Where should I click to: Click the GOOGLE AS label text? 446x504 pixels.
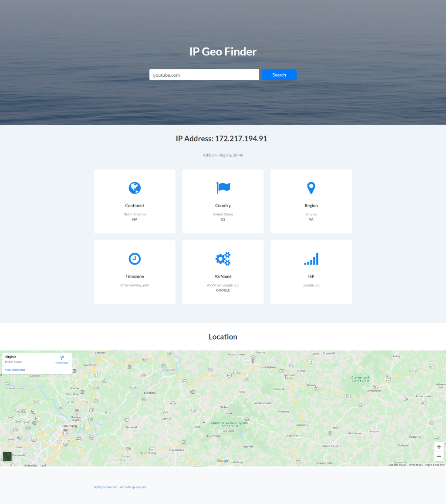[223, 290]
